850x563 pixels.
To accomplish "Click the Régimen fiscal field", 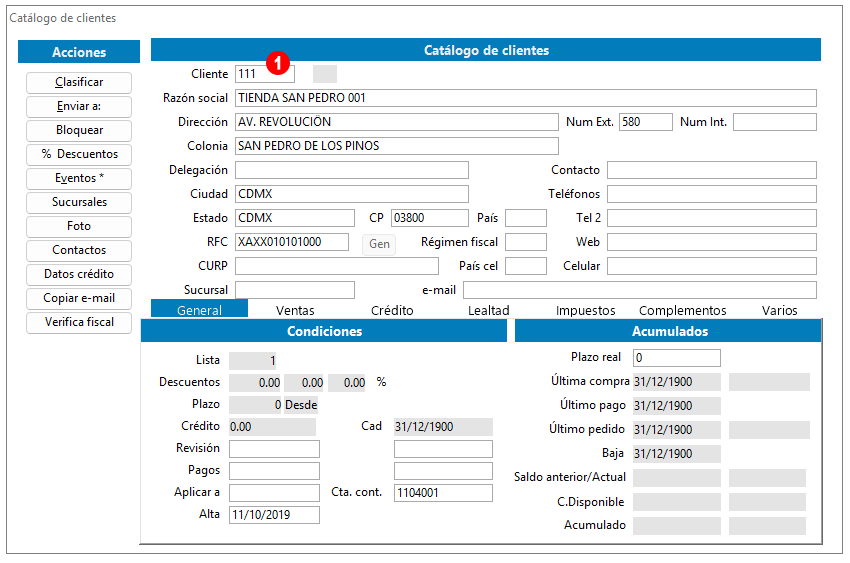I will tap(526, 242).
